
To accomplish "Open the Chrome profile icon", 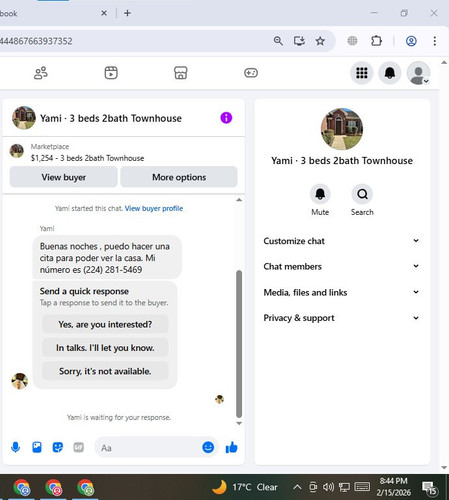I will coord(411,41).
